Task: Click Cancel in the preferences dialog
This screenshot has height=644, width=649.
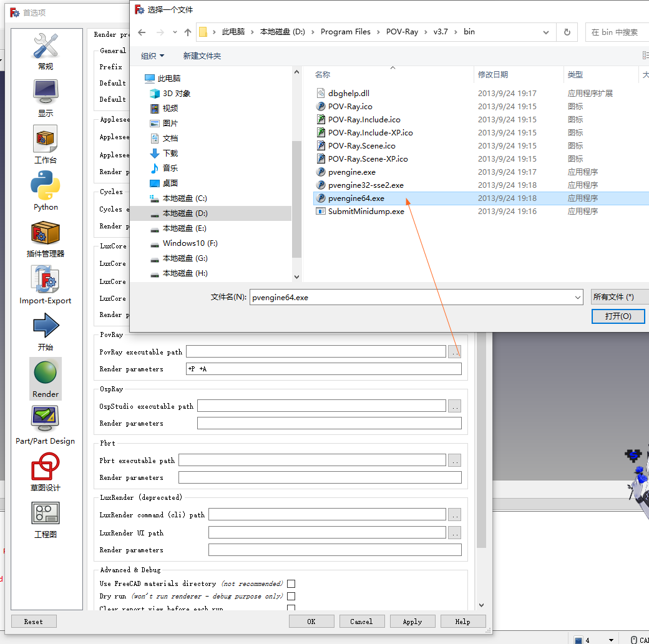Action: (x=362, y=622)
